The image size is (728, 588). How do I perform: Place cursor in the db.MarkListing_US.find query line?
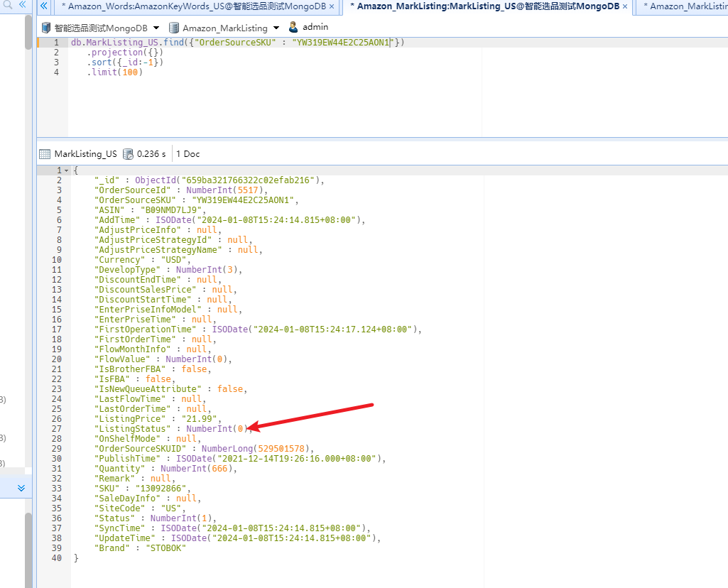point(238,42)
